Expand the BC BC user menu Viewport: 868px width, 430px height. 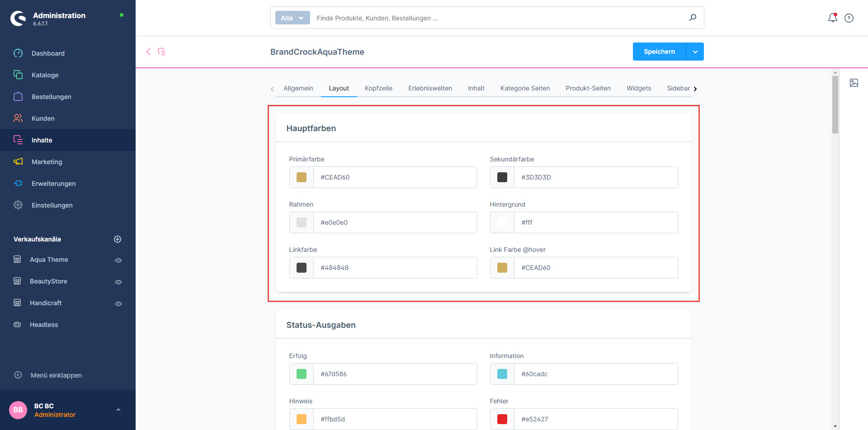(118, 410)
